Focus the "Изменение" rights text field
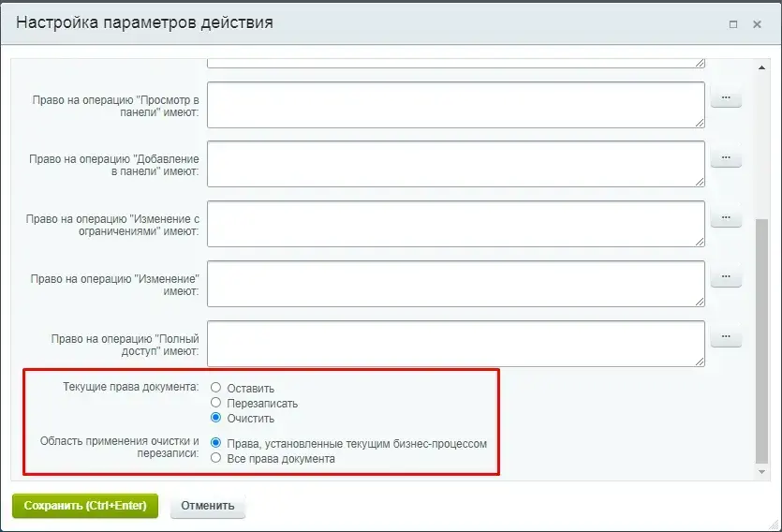Screen dimensions: 782x532 coord(456,284)
